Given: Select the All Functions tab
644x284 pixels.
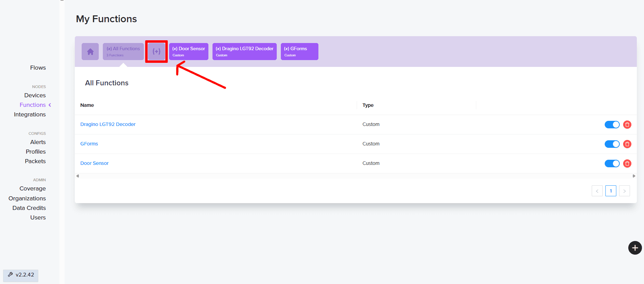Looking at the screenshot, I should 123,52.
